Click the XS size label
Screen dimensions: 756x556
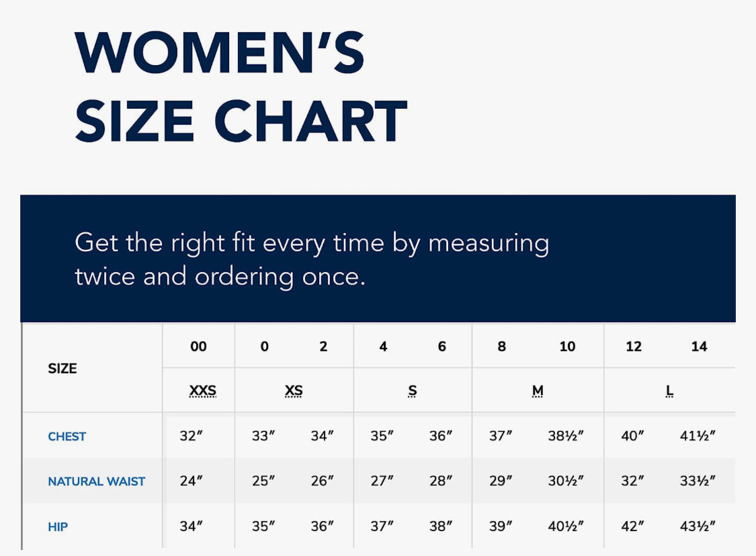pyautogui.click(x=294, y=391)
